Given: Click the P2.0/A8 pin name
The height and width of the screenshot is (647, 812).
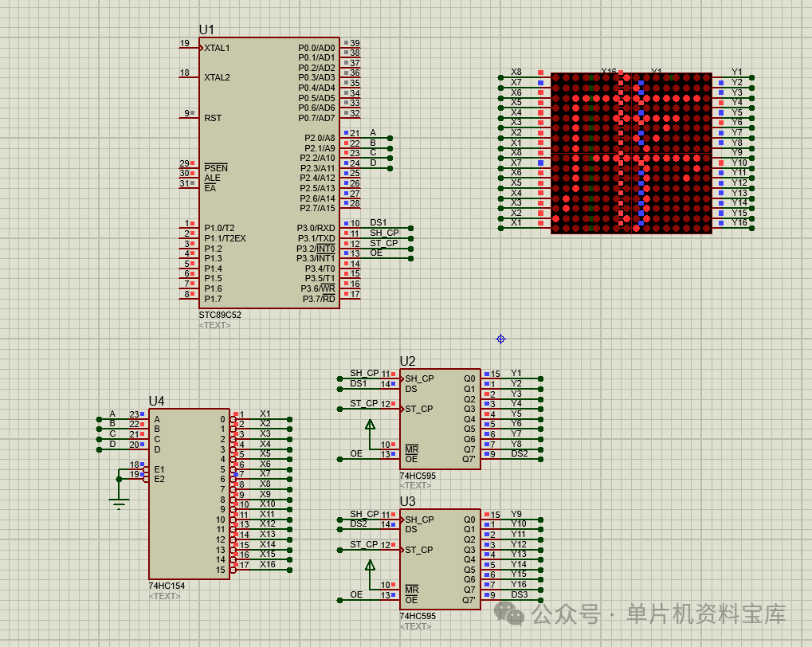Looking at the screenshot, I should (320, 138).
